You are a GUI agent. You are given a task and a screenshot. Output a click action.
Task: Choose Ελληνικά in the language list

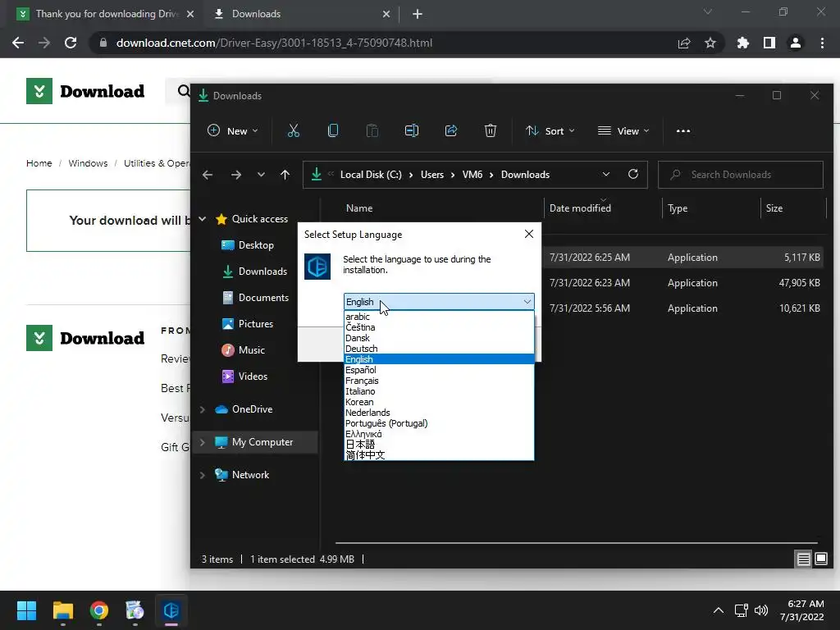(439, 434)
